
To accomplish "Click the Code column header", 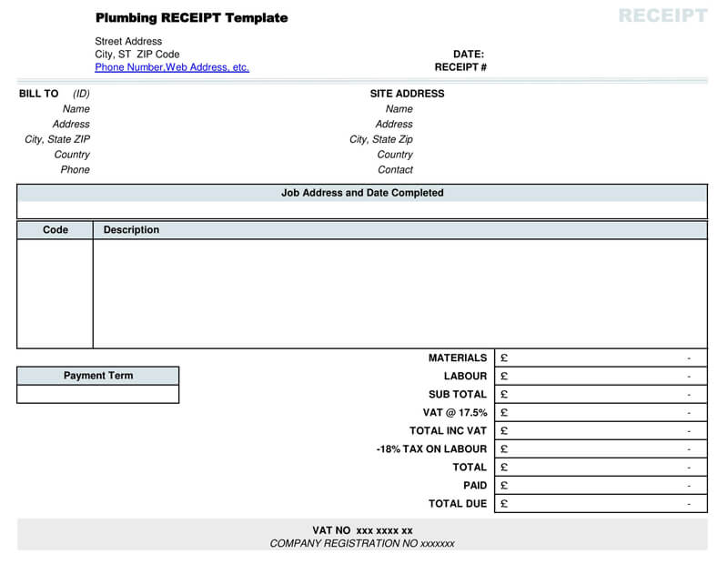I will [x=56, y=230].
